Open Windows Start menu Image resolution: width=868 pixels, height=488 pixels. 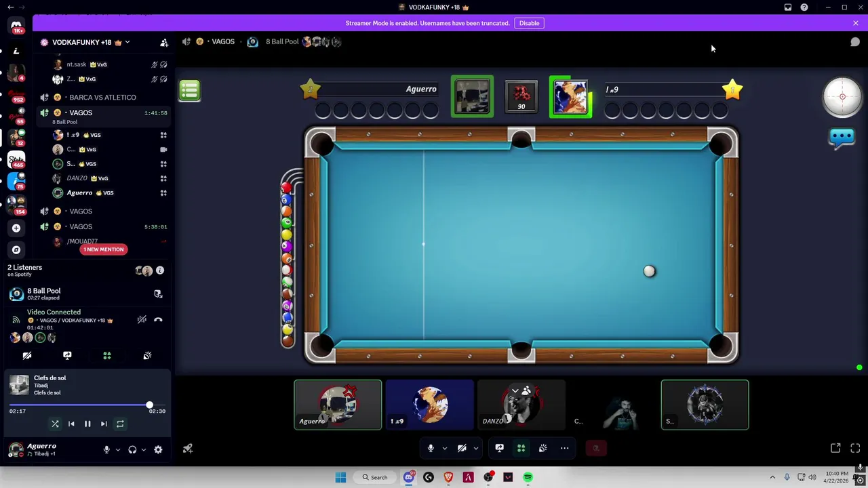pyautogui.click(x=340, y=477)
